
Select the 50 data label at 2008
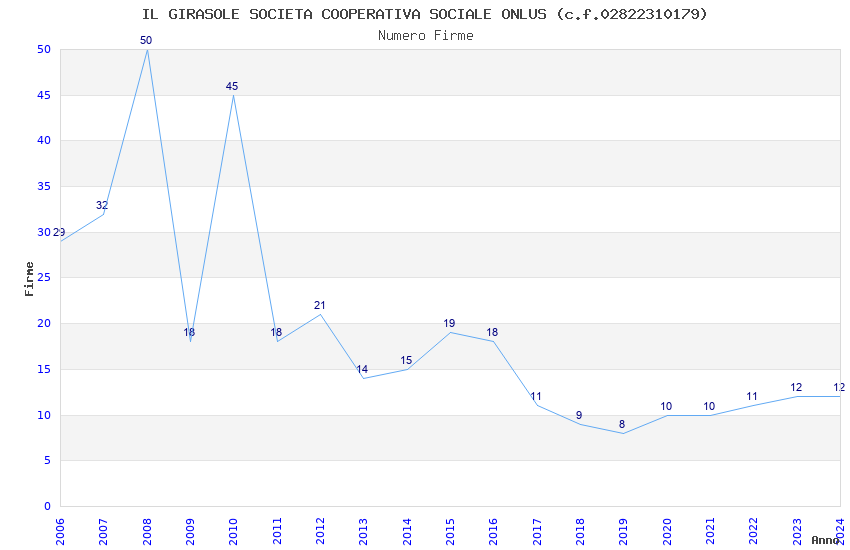click(146, 40)
